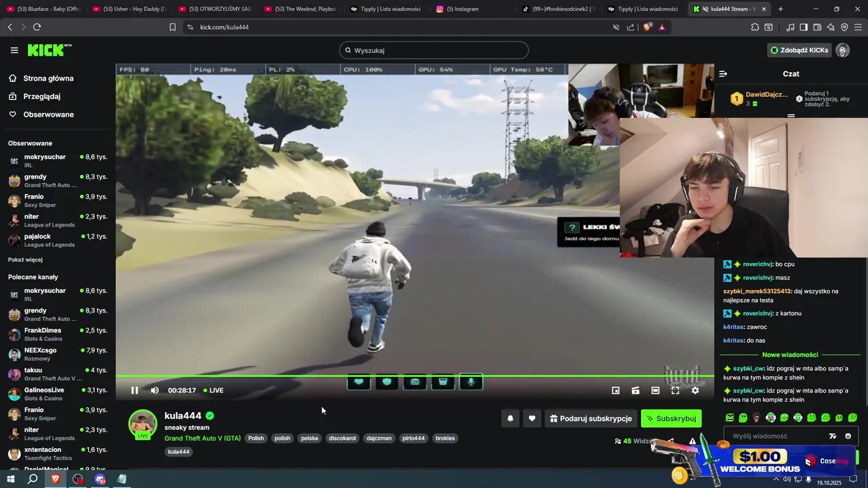Switch to theater mode
Viewport: 868px width, 488px height.
click(x=655, y=390)
